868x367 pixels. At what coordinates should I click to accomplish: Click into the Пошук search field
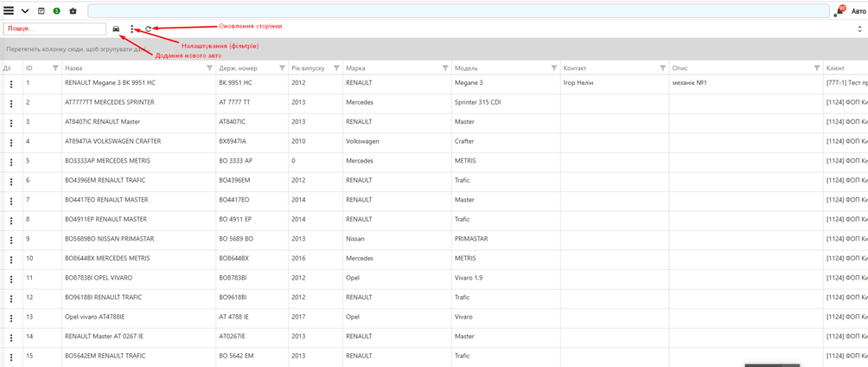[x=54, y=29]
